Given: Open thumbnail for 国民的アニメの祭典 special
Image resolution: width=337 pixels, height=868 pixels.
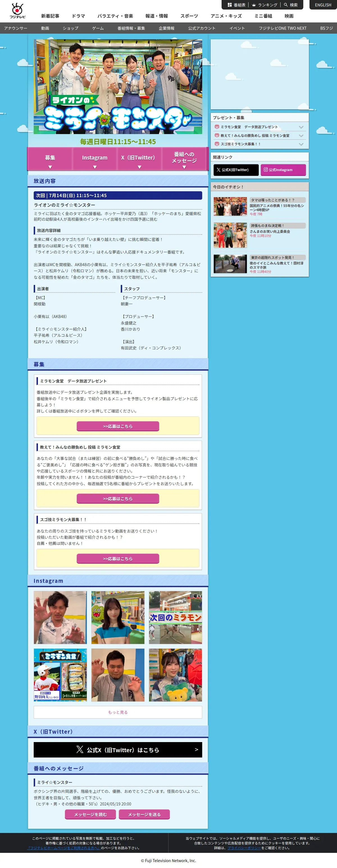Looking at the screenshot, I should (x=230, y=206).
